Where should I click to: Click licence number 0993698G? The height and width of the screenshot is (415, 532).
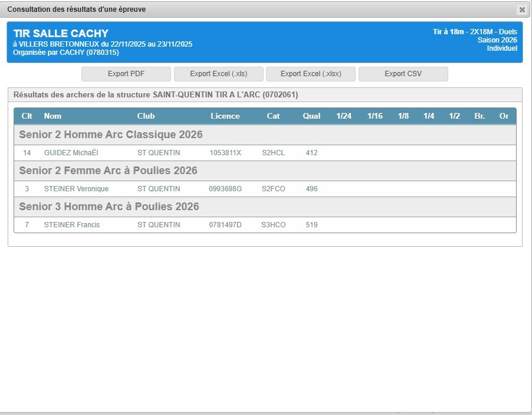pyautogui.click(x=225, y=189)
